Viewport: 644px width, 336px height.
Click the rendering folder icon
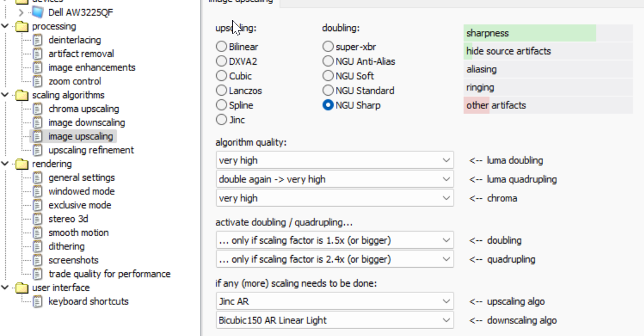22,164
